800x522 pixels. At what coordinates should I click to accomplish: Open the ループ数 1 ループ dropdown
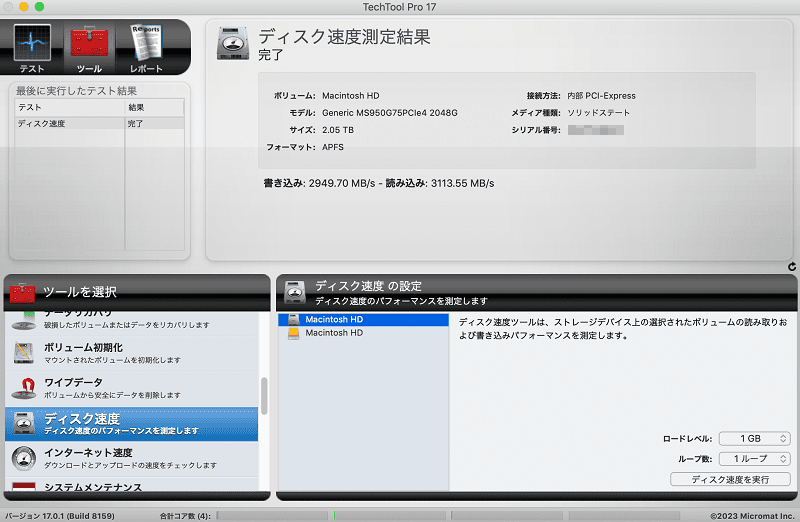click(755, 459)
